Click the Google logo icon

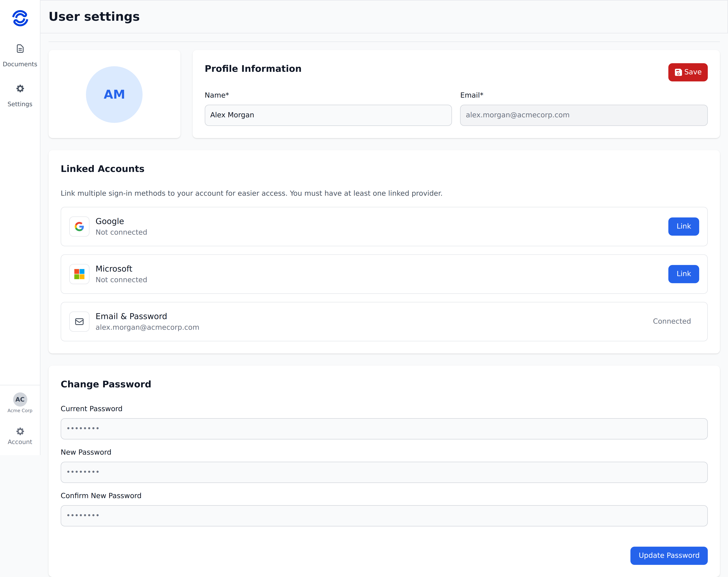click(79, 226)
